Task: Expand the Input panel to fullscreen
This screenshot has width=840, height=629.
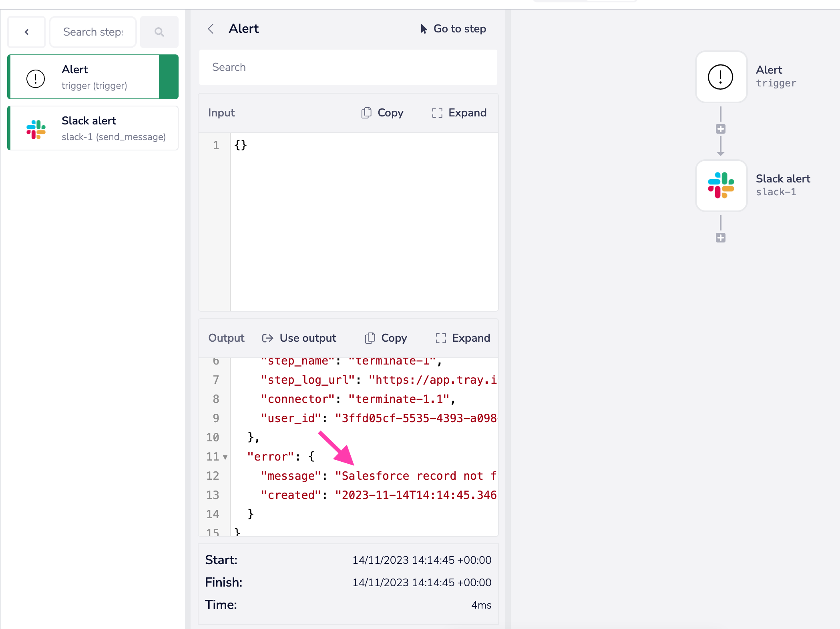Action: pyautogui.click(x=459, y=113)
